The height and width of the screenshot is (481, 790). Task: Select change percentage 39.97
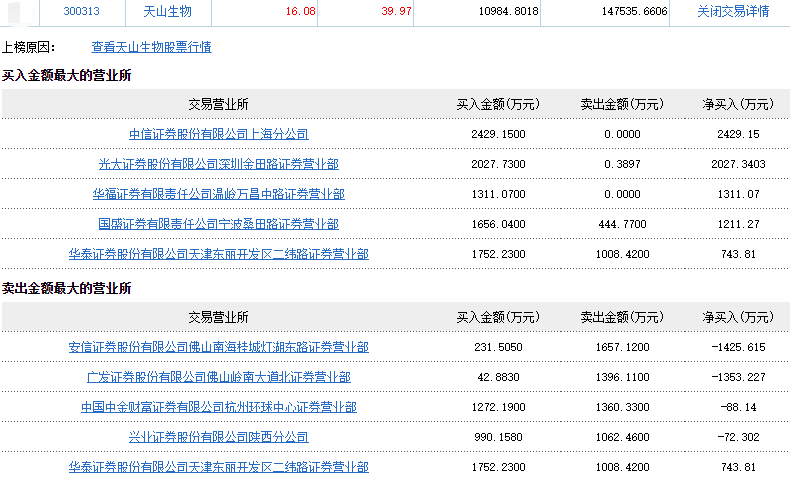pos(397,11)
